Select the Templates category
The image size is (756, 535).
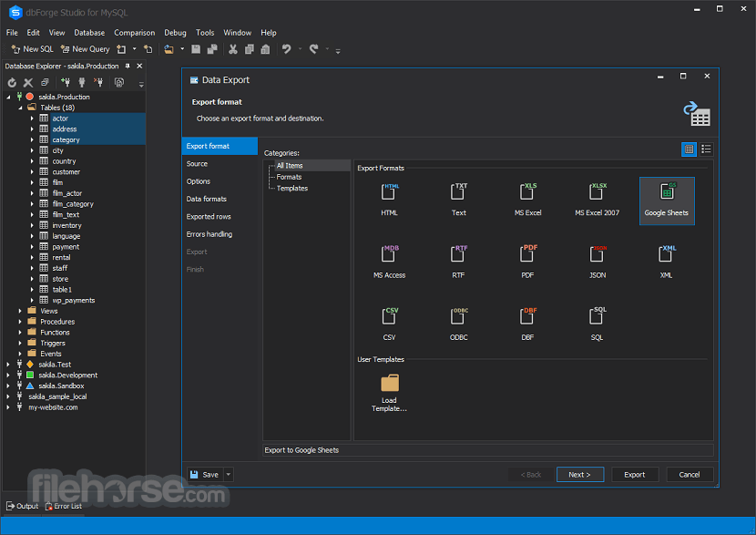point(292,189)
